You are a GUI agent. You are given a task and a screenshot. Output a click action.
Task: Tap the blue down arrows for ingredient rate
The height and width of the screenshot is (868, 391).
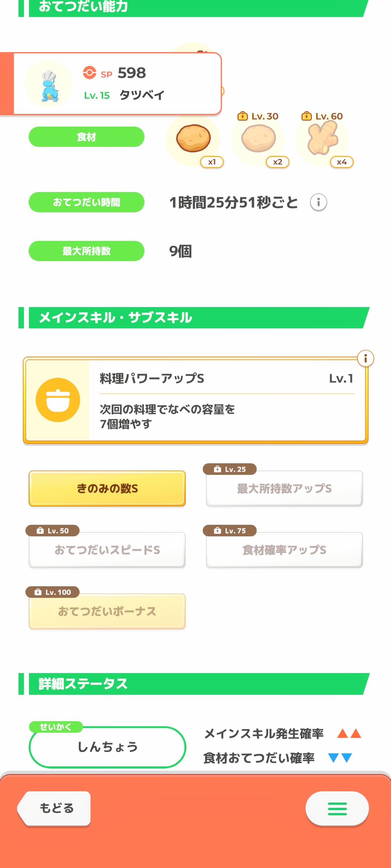pyautogui.click(x=340, y=758)
